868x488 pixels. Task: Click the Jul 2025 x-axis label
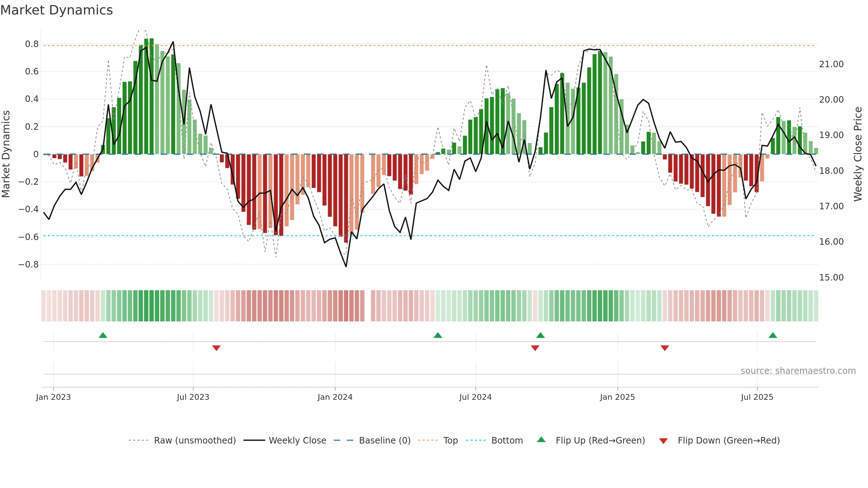coord(757,397)
